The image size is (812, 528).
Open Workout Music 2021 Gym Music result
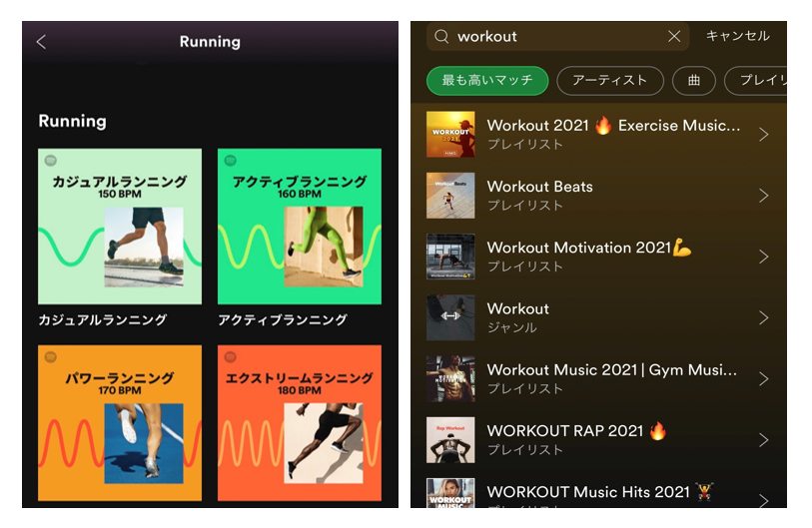[598, 378]
